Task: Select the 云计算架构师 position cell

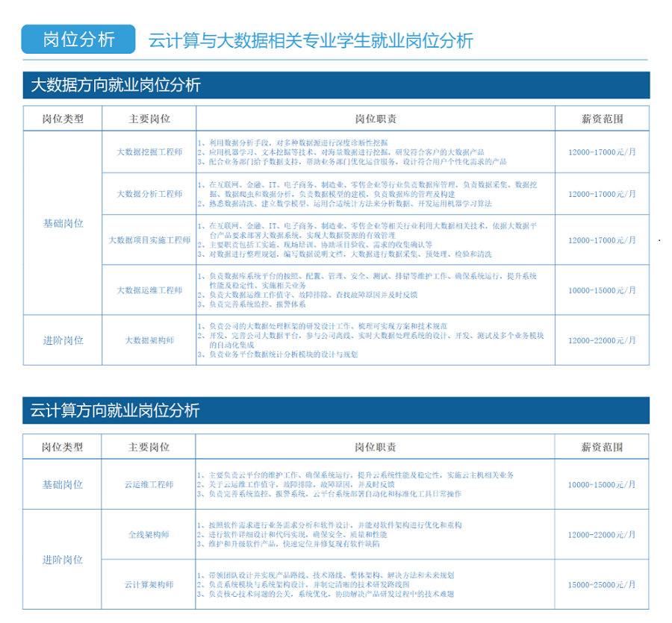Action: (x=149, y=584)
